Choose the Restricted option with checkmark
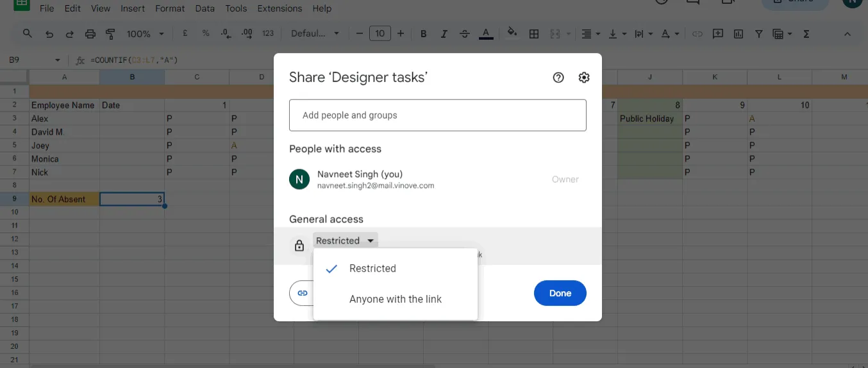Image resolution: width=868 pixels, height=368 pixels. tap(396, 269)
